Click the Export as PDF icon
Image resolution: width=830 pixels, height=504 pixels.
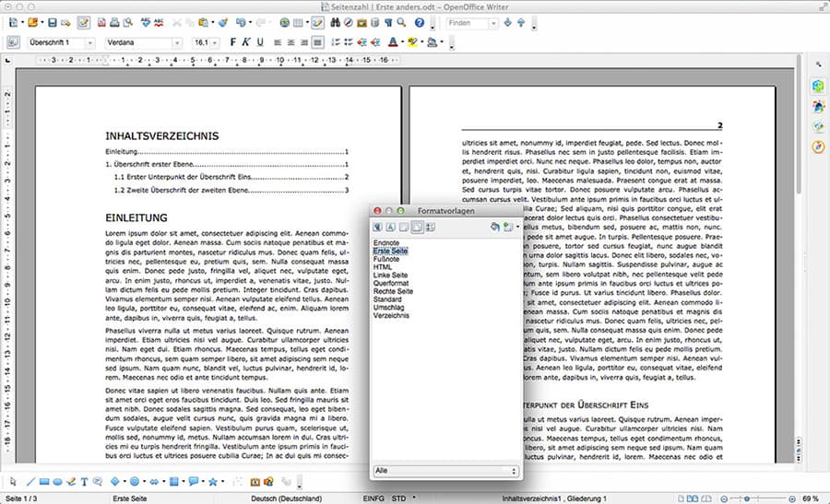(x=101, y=23)
